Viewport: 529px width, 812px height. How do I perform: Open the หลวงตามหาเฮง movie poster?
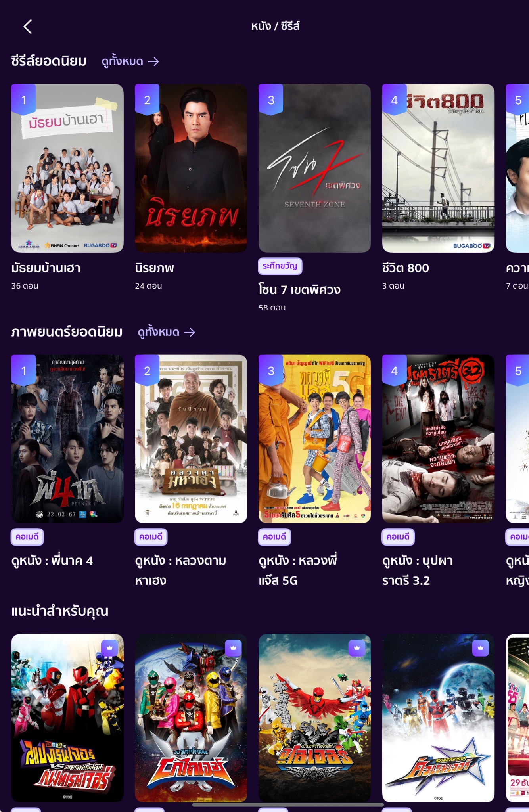pyautogui.click(x=191, y=439)
